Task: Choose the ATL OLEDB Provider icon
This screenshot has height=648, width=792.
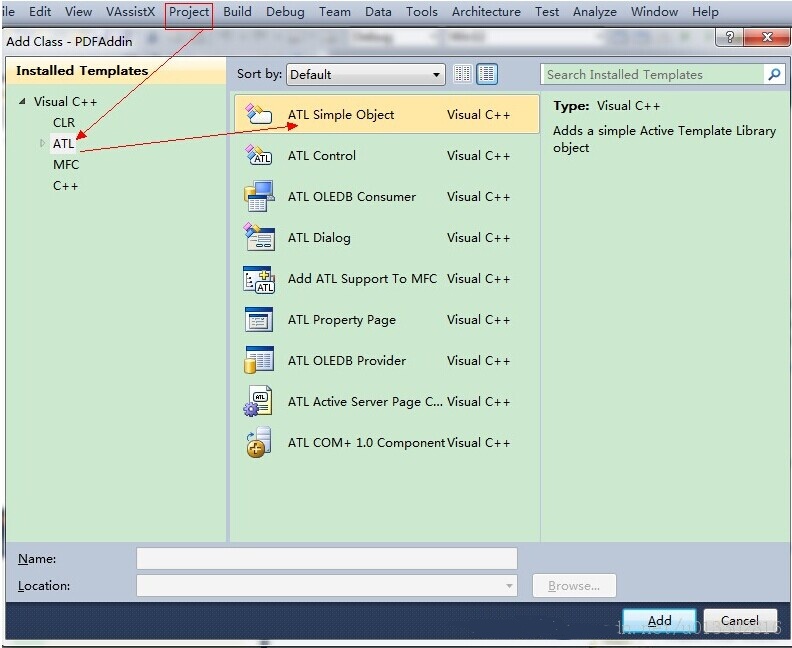Action: point(259,360)
